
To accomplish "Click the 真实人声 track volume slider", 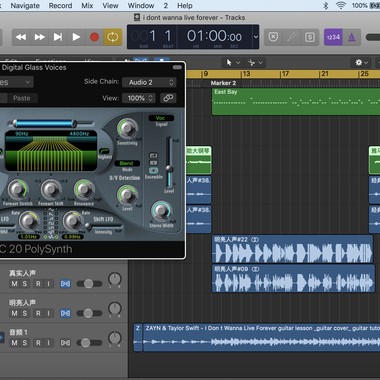I will (89, 284).
